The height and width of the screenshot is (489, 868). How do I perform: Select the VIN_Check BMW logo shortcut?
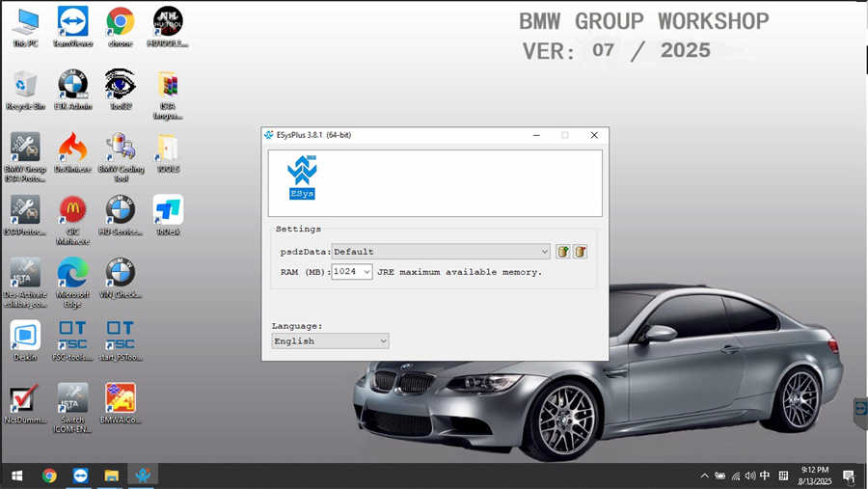pos(121,279)
